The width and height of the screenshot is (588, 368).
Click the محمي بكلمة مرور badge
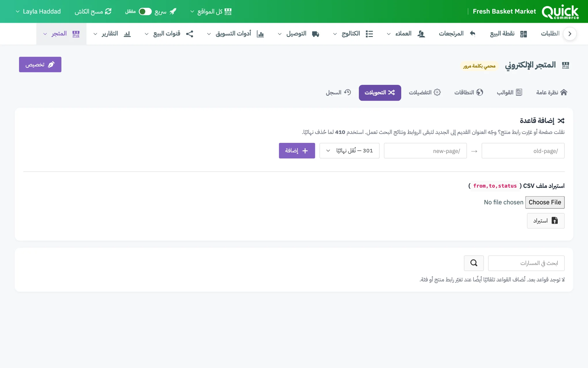[x=479, y=66]
